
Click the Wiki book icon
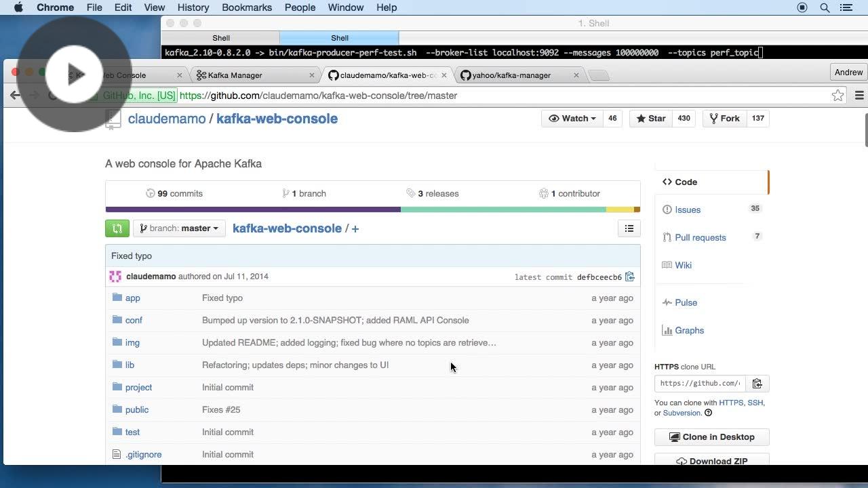click(x=667, y=265)
